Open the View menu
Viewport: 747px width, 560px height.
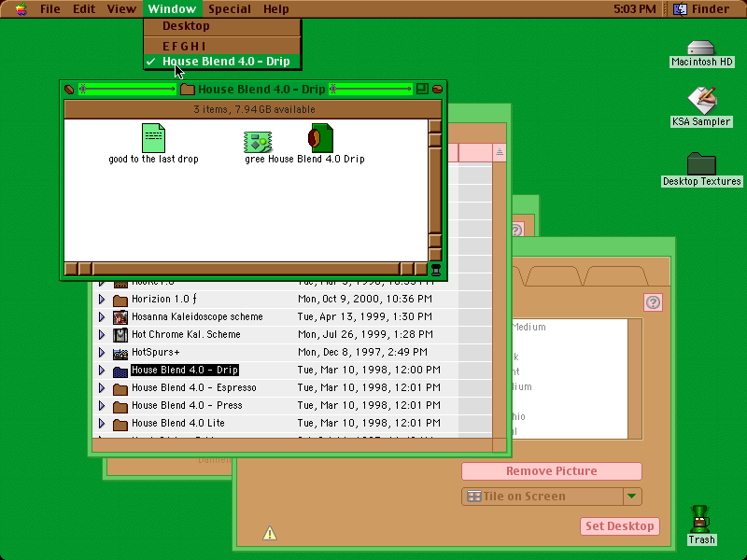pyautogui.click(x=121, y=9)
